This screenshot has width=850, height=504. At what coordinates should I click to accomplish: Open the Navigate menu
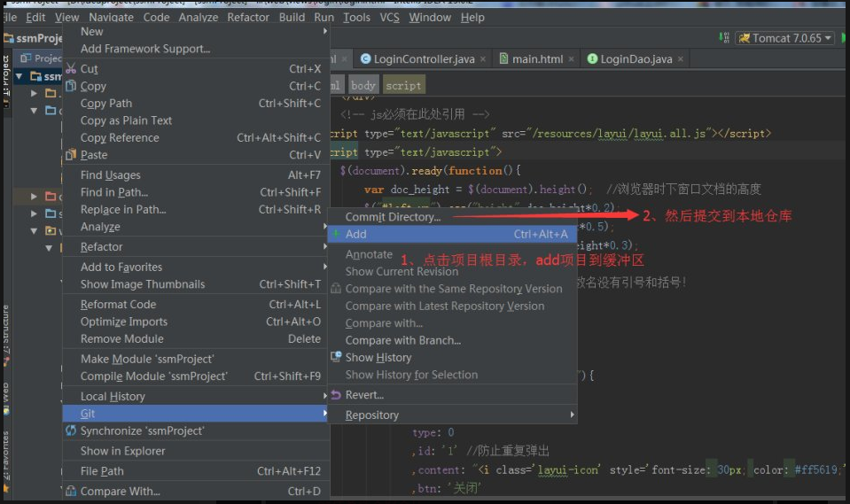tap(111, 18)
